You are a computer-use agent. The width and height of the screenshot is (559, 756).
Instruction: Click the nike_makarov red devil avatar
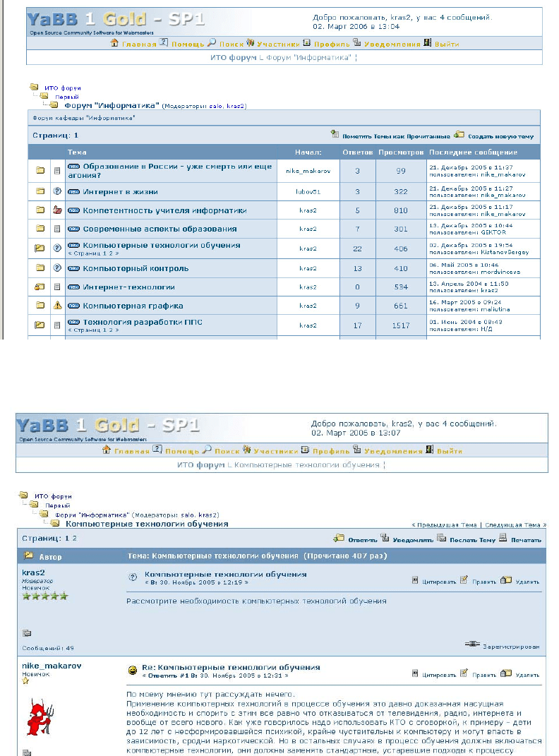pyautogui.click(x=40, y=717)
